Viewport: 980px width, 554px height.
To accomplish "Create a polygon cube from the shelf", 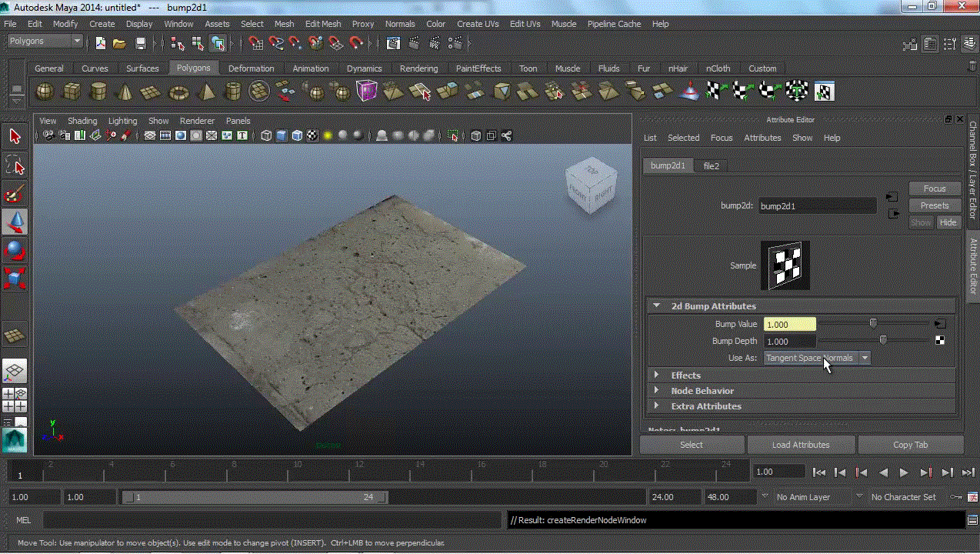I will [72, 92].
